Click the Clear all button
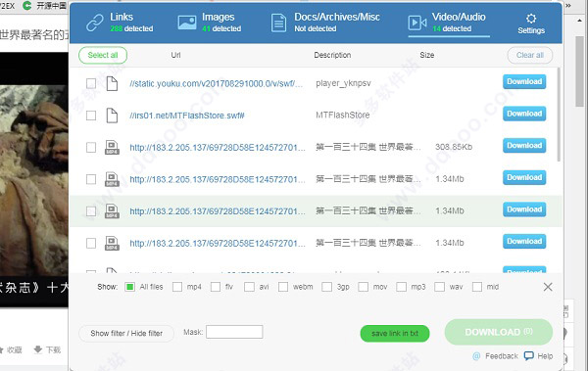 click(530, 55)
